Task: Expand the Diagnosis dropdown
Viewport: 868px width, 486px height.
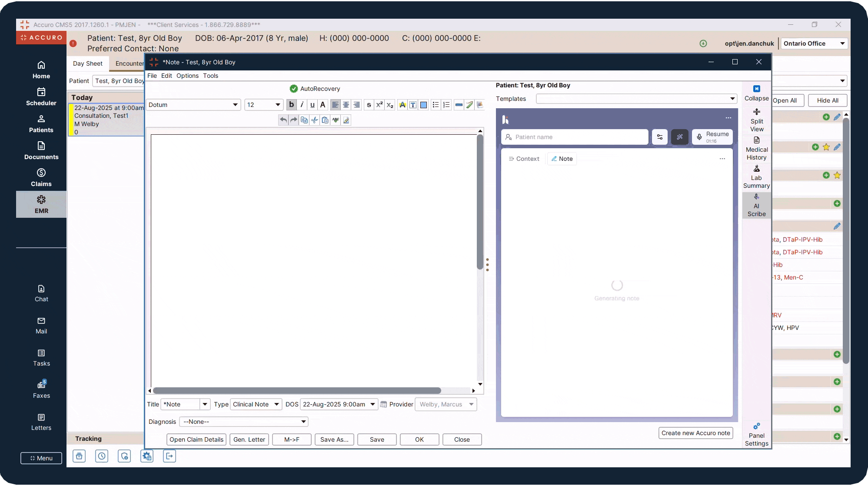Action: coord(303,422)
